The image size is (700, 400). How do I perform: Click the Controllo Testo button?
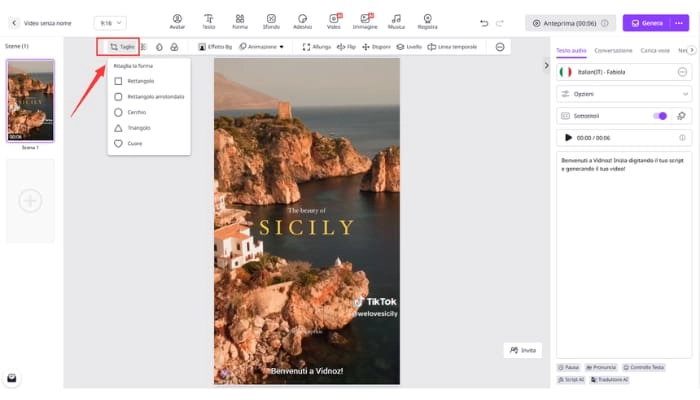tap(644, 367)
